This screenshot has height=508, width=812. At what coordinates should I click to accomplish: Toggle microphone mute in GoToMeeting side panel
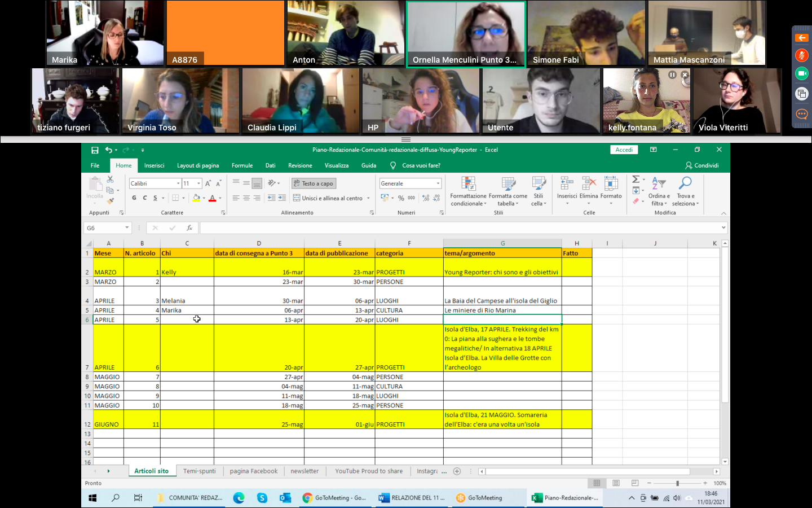pyautogui.click(x=802, y=55)
